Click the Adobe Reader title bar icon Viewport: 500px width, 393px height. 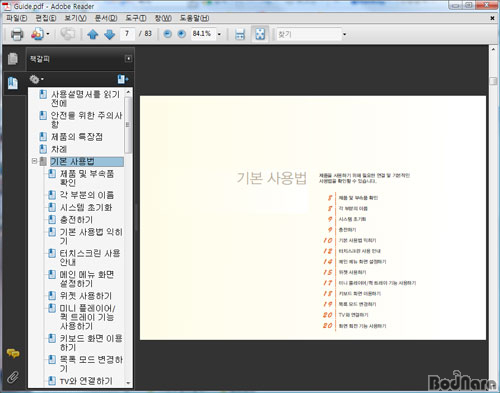coord(7,6)
